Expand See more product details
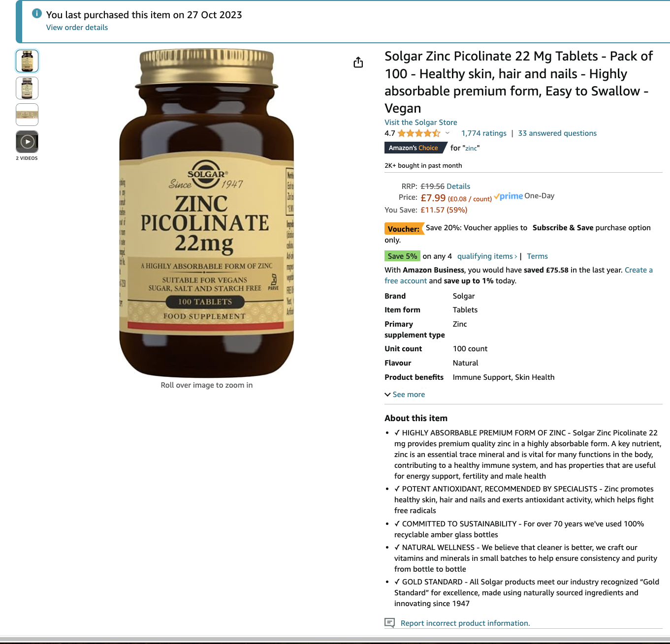The width and height of the screenshot is (670, 644). (x=405, y=395)
